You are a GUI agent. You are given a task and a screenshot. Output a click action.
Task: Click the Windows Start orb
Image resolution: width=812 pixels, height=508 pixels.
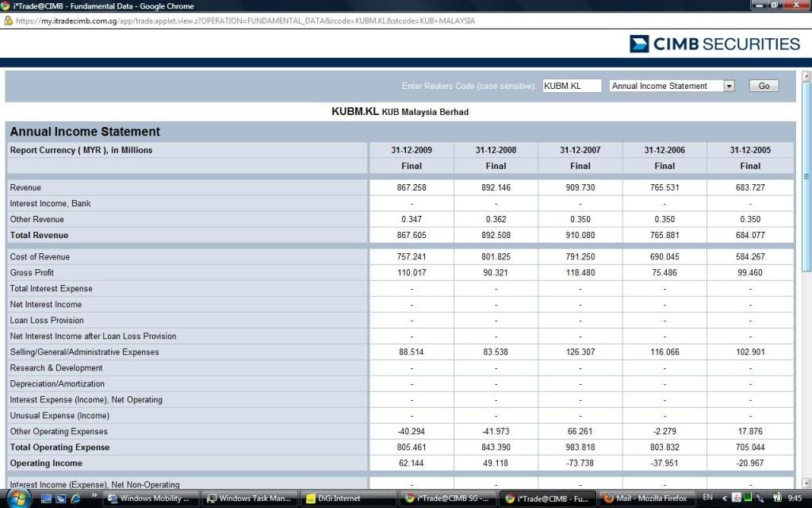(x=17, y=498)
